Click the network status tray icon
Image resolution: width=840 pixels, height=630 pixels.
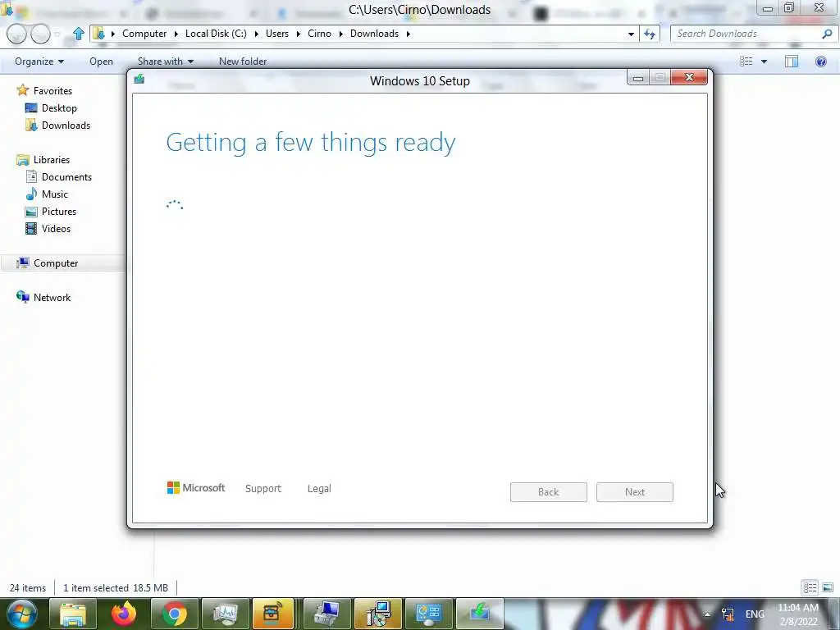728,614
